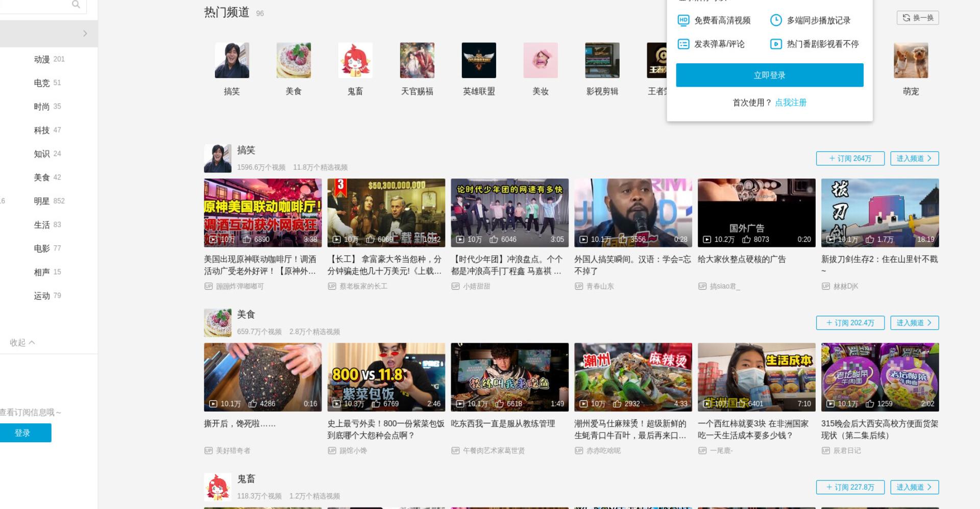Open the 明星 sidebar category
Screen dimensions: 980x509
(49, 201)
